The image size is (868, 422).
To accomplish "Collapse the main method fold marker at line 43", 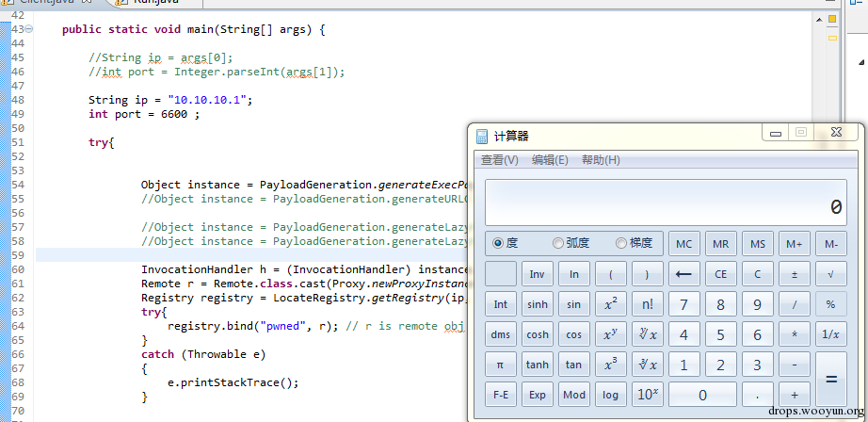I will (x=29, y=29).
